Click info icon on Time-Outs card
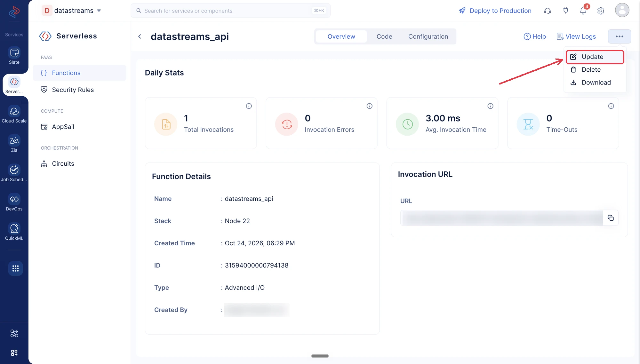The width and height of the screenshot is (640, 364). tap(611, 106)
